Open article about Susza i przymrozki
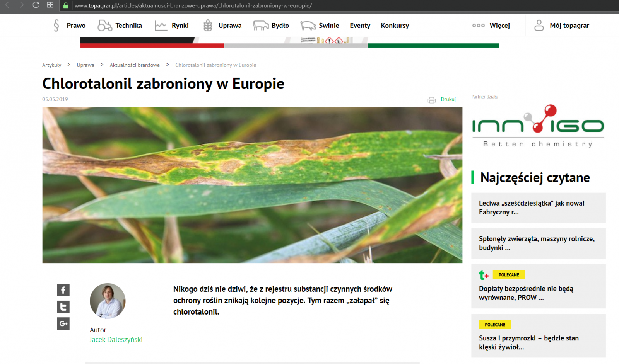The width and height of the screenshot is (619, 364). click(x=528, y=342)
